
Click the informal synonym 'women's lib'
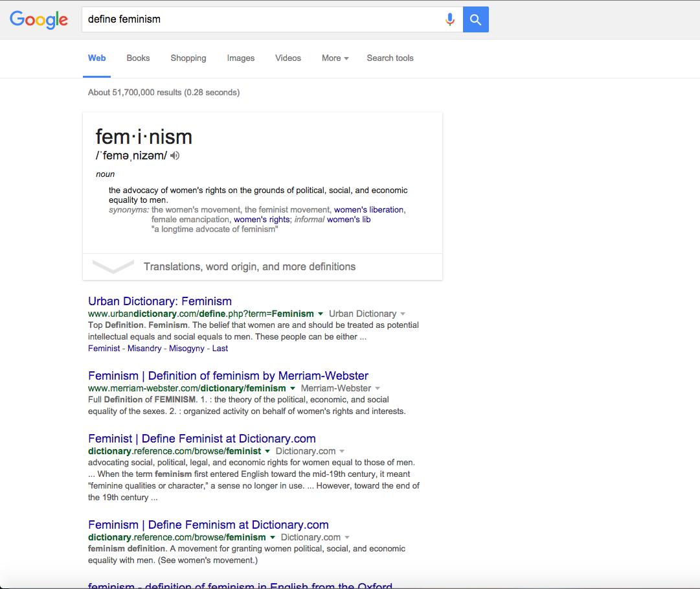click(x=348, y=219)
